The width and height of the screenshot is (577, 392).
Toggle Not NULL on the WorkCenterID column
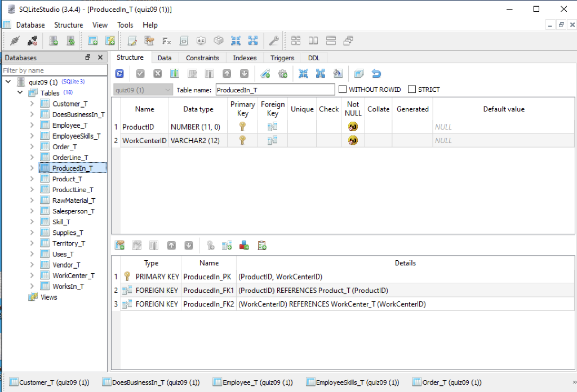[x=353, y=140]
